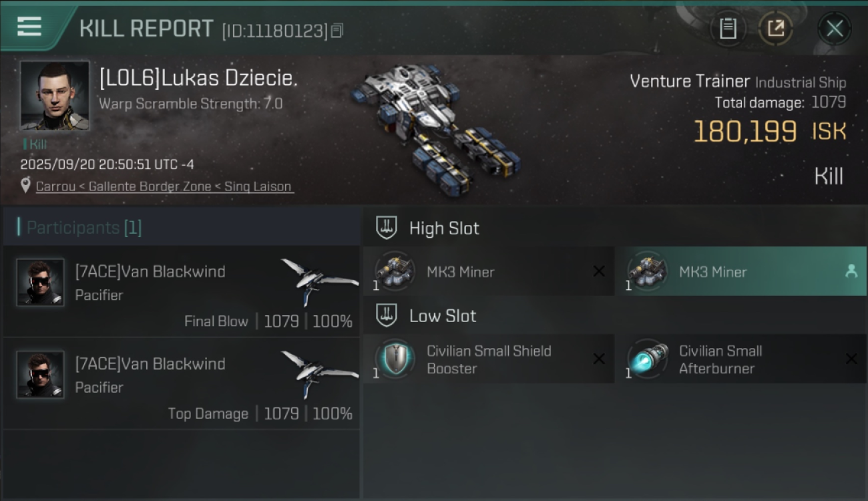This screenshot has width=868, height=501.
Task: Open the Carrou location link
Action: click(164, 186)
